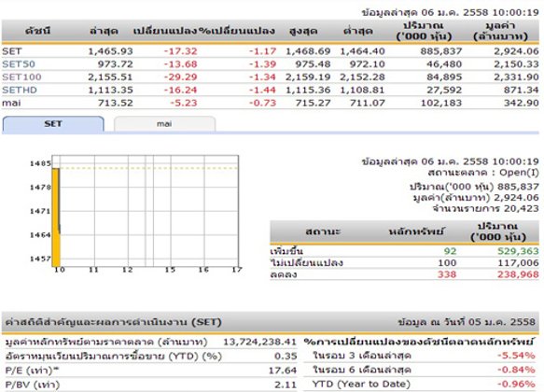Select SET high value 1,468.69

(308, 51)
